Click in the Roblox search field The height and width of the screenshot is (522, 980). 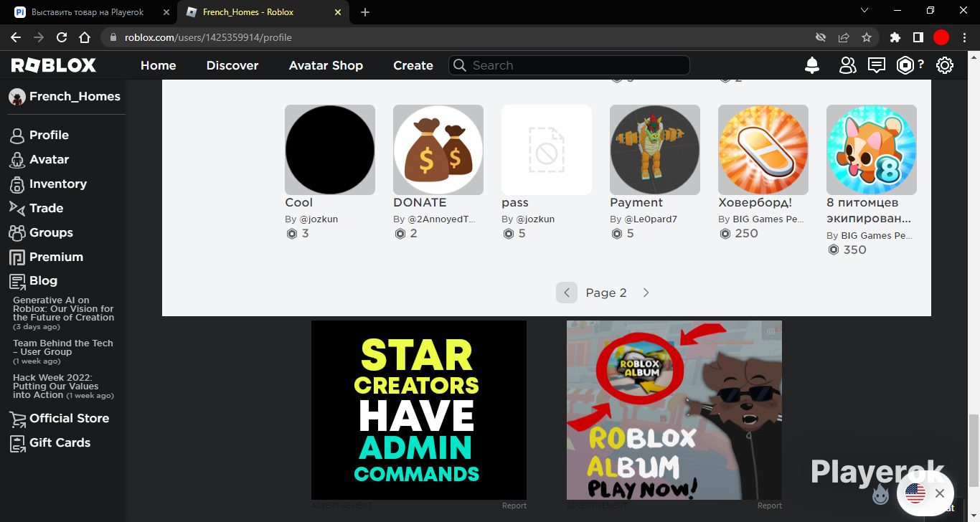click(x=569, y=65)
